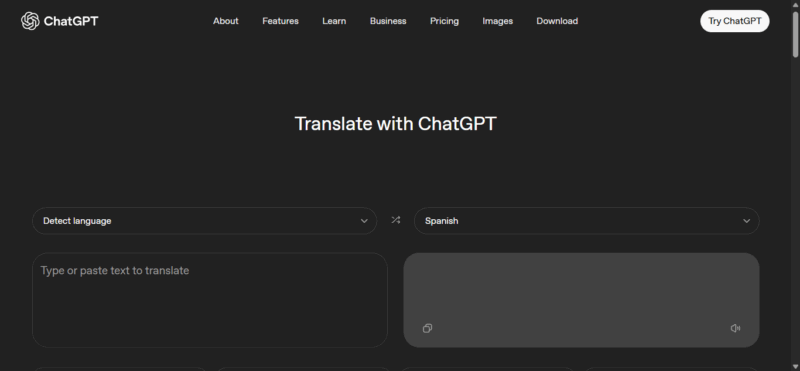Viewport: 800px width, 371px height.
Task: Open the Spanish target language dropdown
Action: [x=587, y=221]
